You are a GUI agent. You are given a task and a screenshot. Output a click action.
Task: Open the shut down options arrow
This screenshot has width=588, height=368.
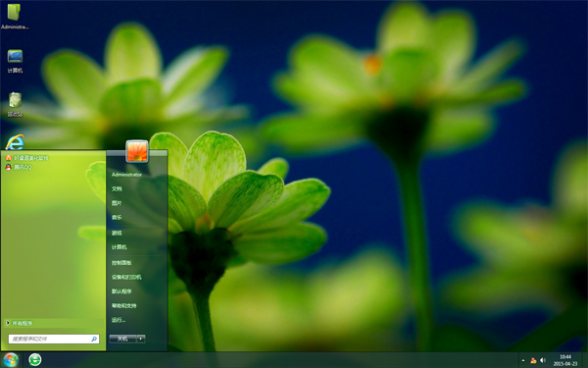[x=141, y=339]
